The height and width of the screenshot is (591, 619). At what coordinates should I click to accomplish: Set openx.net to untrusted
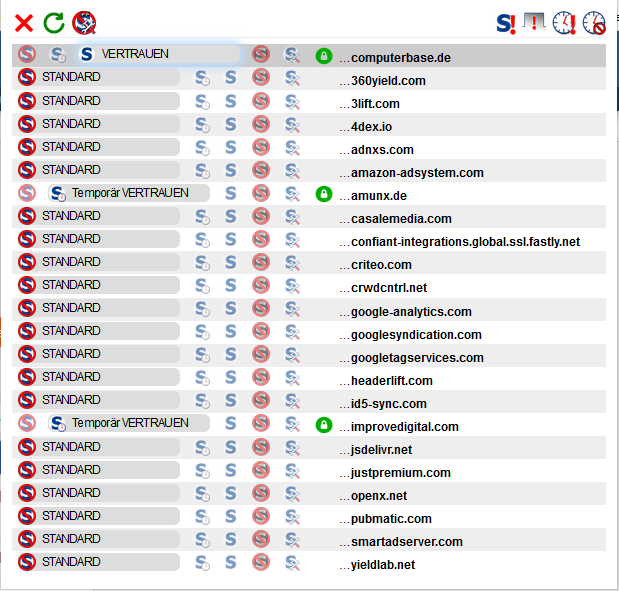261,493
